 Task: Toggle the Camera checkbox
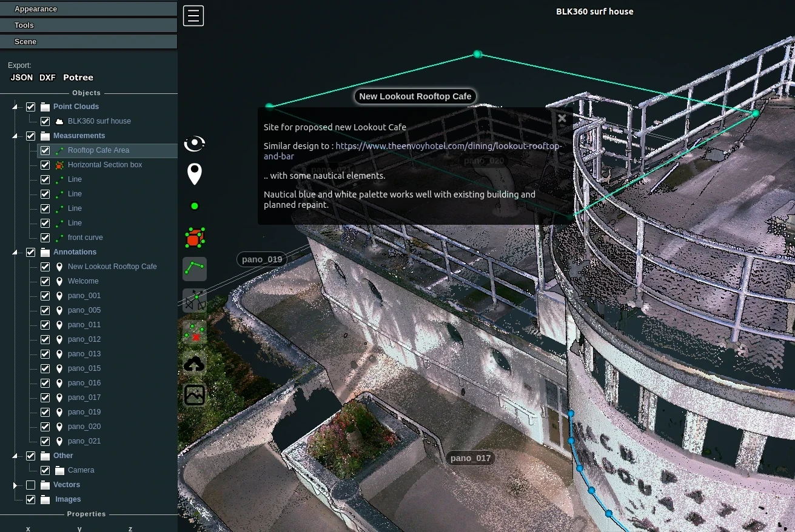(x=45, y=470)
